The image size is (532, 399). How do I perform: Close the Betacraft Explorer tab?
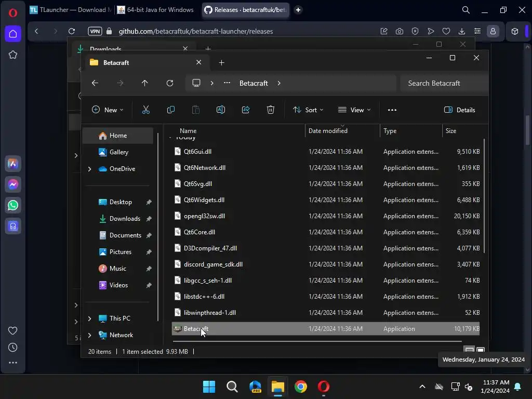tap(199, 62)
